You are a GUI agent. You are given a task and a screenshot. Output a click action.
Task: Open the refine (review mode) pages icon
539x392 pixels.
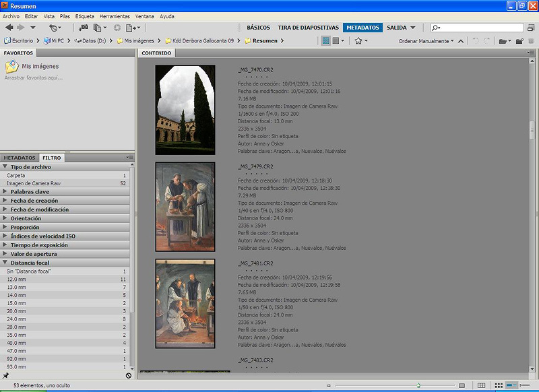[100, 28]
